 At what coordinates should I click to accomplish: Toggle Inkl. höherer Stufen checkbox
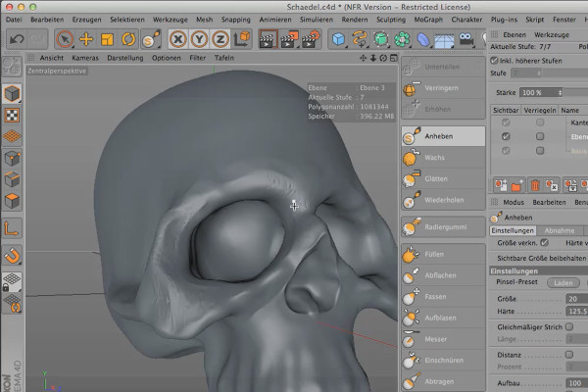494,61
